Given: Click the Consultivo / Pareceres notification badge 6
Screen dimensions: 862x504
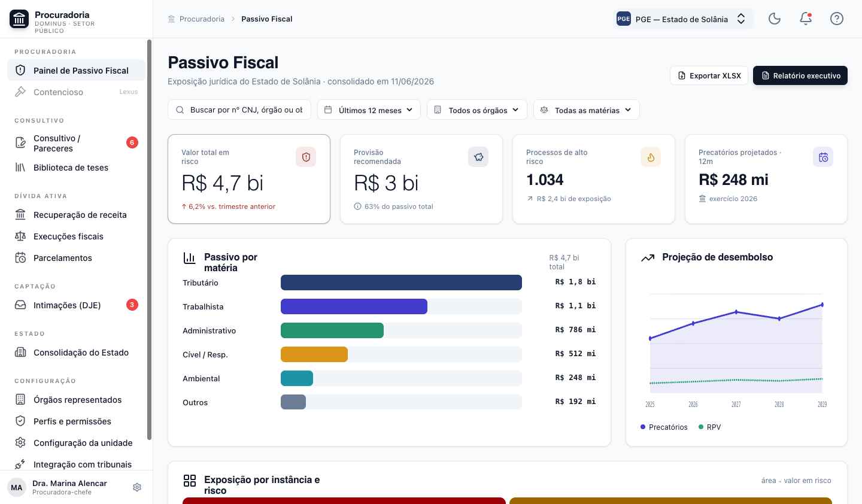Looking at the screenshot, I should (132, 142).
